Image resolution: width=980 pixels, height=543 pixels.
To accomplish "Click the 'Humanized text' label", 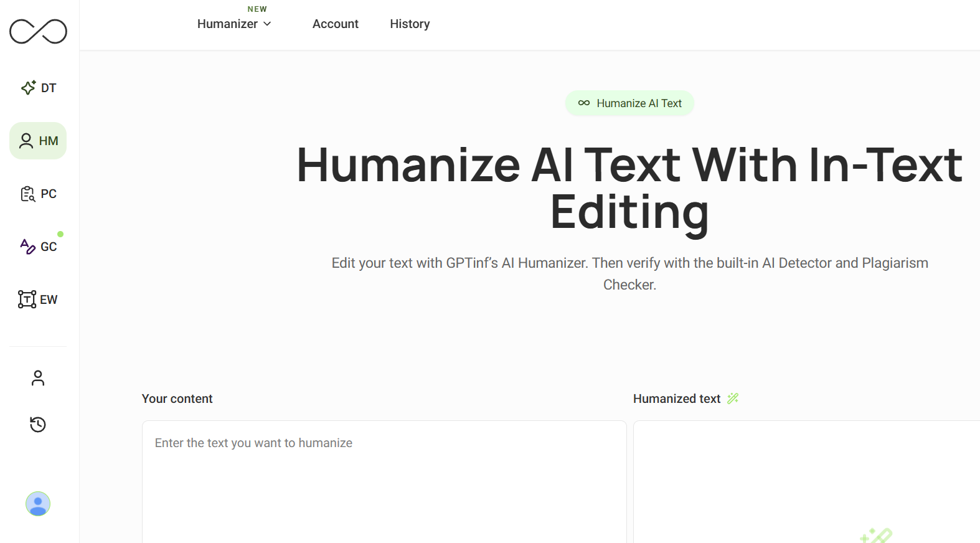I will [x=677, y=399].
